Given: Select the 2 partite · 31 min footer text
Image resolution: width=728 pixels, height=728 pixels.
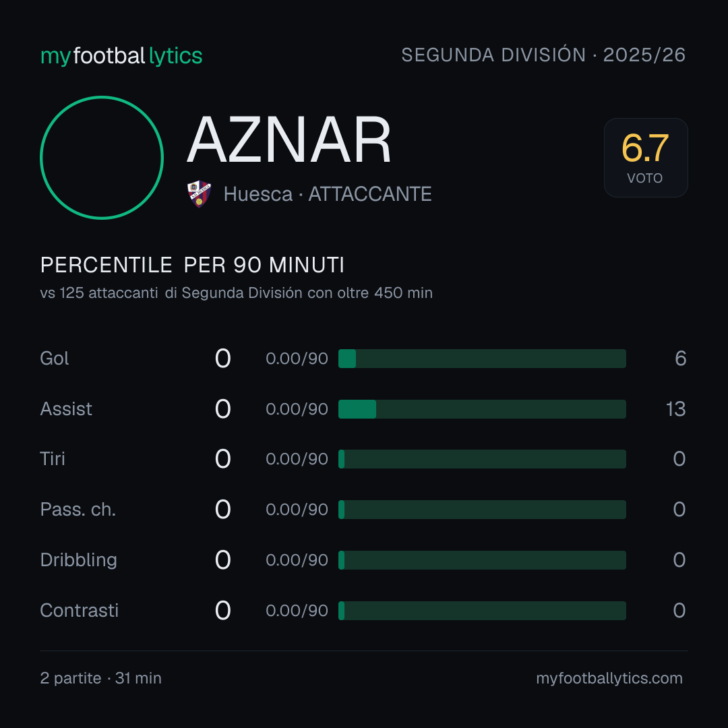Looking at the screenshot, I should point(100,678).
